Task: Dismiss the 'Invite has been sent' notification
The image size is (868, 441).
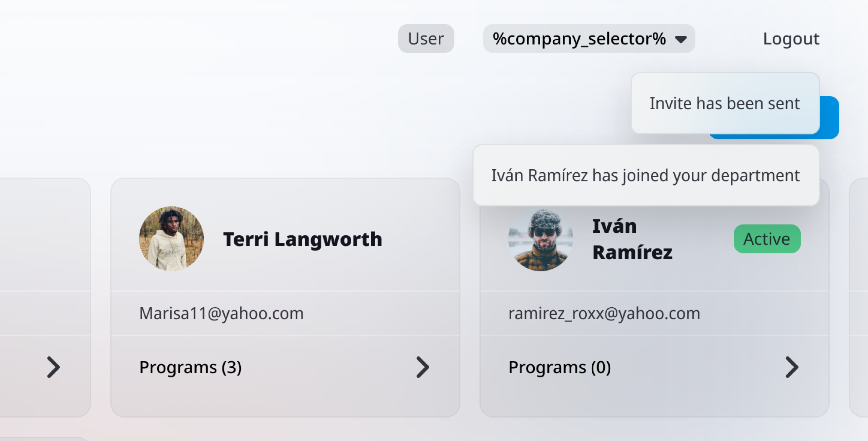Action: [x=725, y=103]
